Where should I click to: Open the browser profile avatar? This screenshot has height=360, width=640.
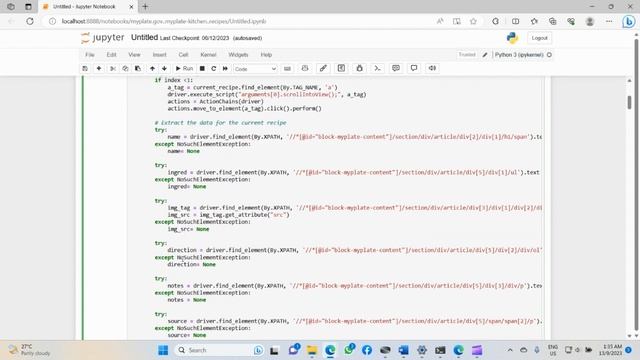590,21
